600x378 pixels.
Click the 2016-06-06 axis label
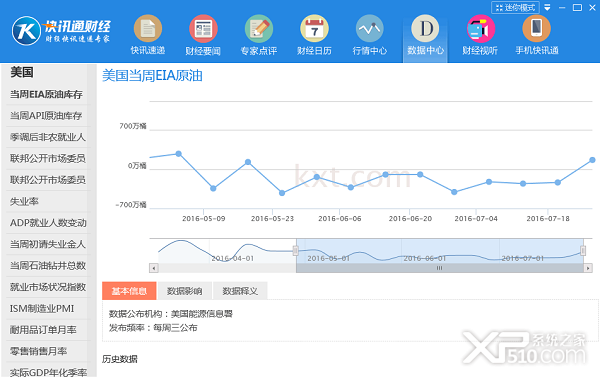point(340,218)
